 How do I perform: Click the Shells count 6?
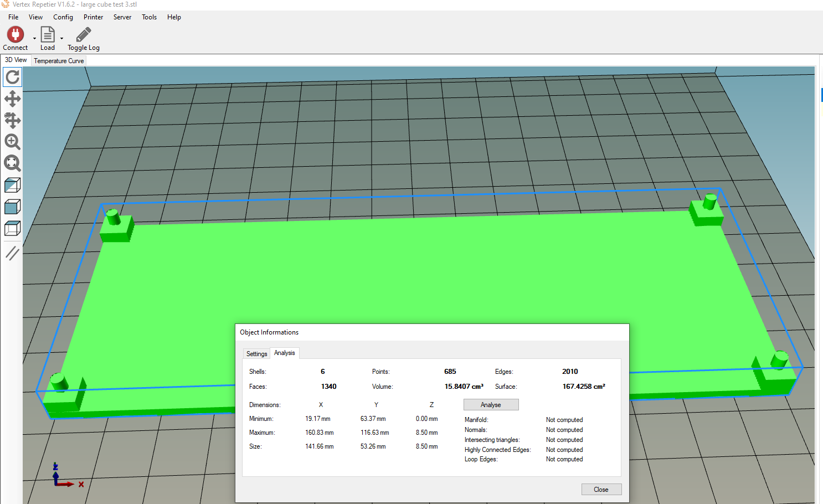(323, 372)
